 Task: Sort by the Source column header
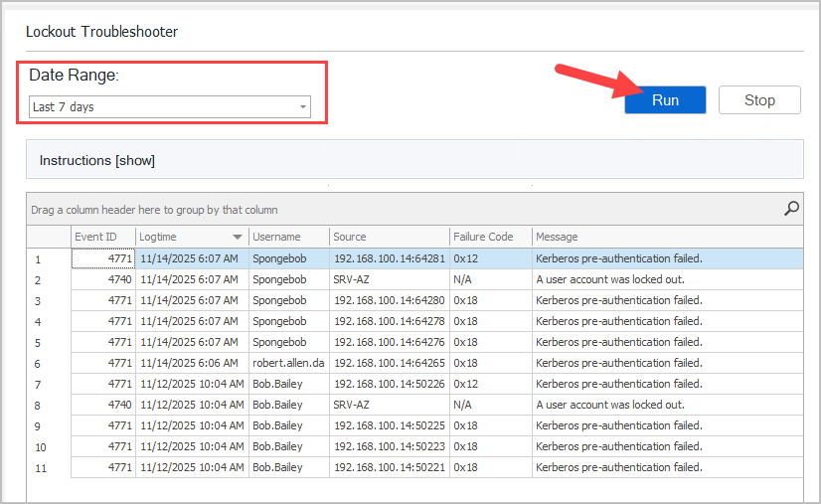350,237
